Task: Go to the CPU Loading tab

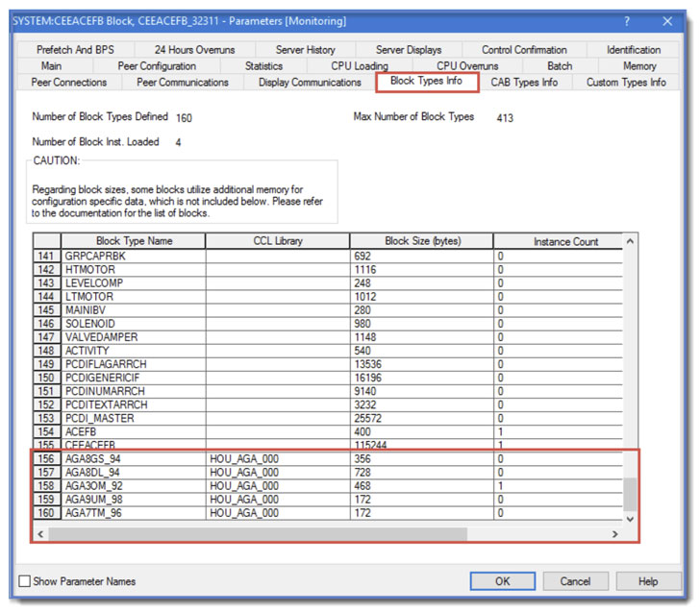Action: pos(360,66)
